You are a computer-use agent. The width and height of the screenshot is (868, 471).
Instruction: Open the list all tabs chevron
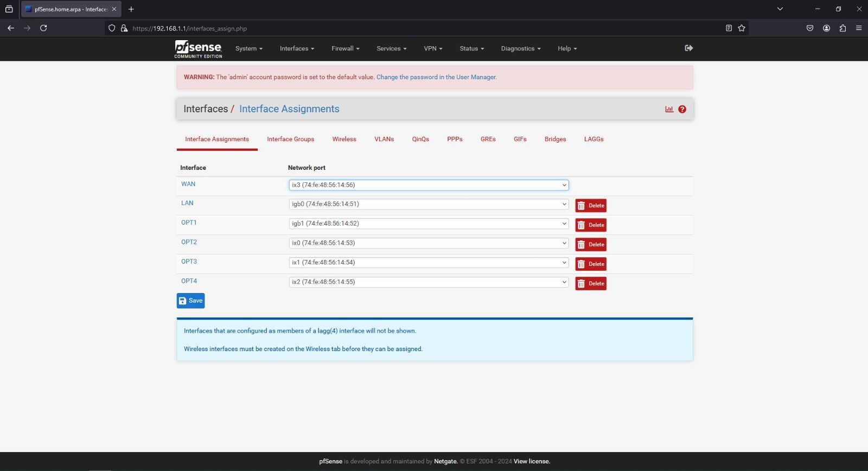click(780, 9)
